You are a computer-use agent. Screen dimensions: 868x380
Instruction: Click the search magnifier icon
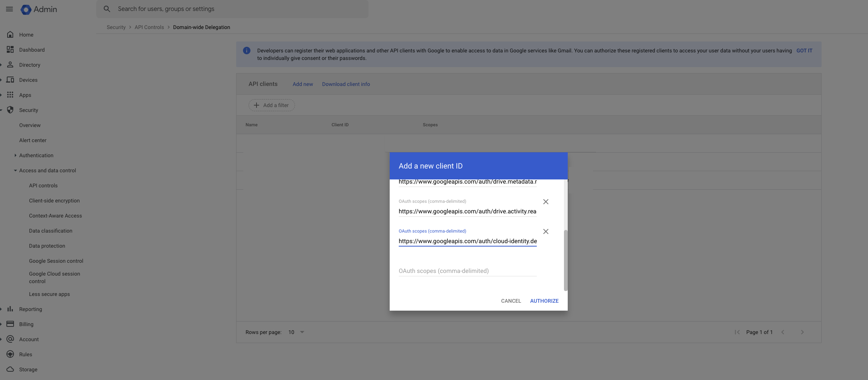pos(107,9)
